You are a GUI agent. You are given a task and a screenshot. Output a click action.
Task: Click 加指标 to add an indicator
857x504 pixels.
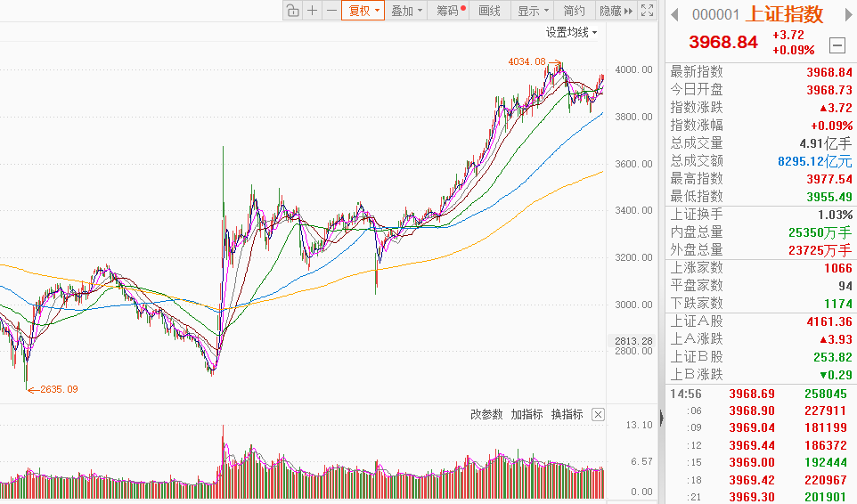(x=526, y=414)
